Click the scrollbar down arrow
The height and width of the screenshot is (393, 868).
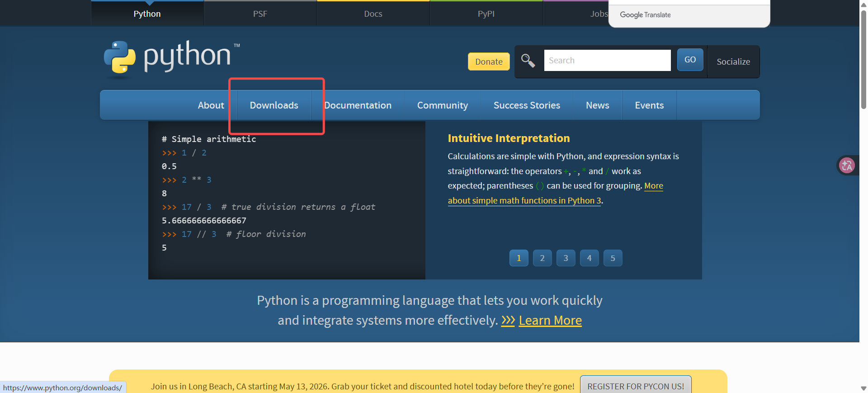tap(863, 388)
